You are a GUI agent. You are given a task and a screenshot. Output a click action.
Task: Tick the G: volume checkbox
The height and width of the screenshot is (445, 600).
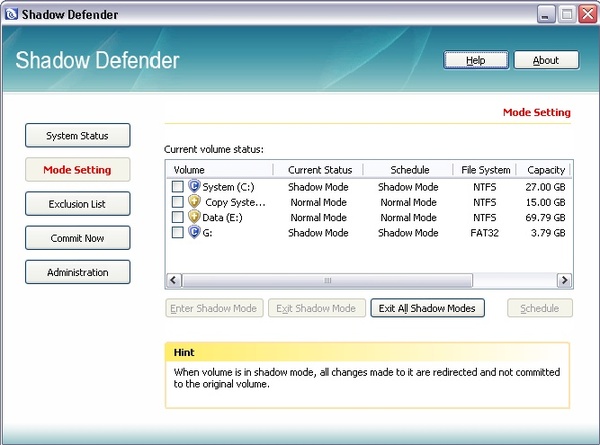click(178, 232)
